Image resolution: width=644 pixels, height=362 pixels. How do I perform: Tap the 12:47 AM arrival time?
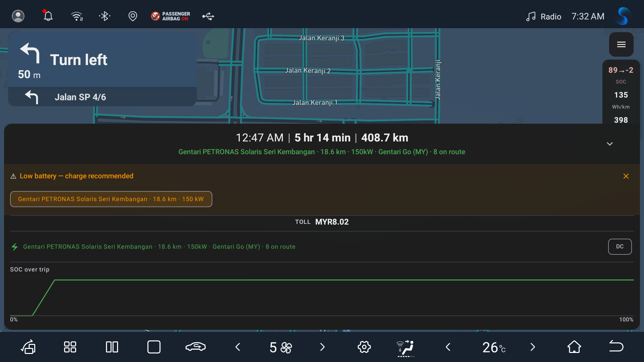[x=260, y=138]
